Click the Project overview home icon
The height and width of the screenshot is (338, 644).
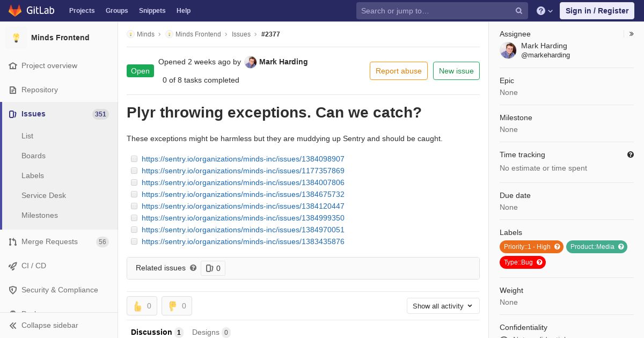13,66
